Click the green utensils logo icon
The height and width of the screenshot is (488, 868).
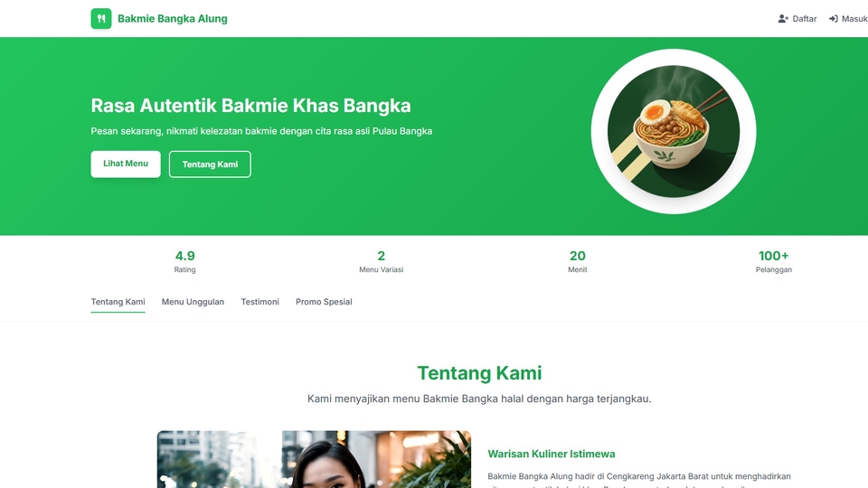(x=100, y=18)
